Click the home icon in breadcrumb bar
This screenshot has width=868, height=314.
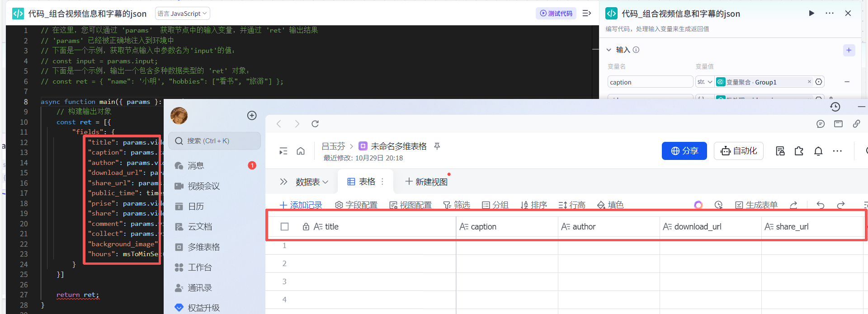(301, 151)
